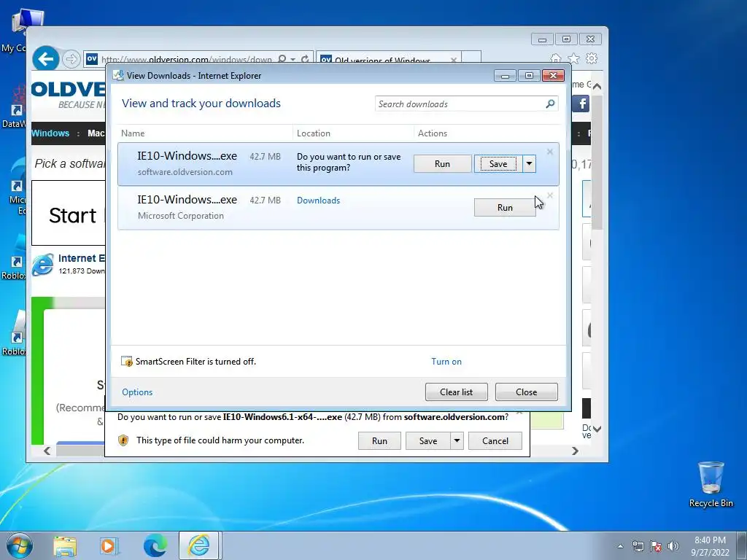Save the file from the notification bar
The width and height of the screenshot is (747, 560).
[427, 441]
